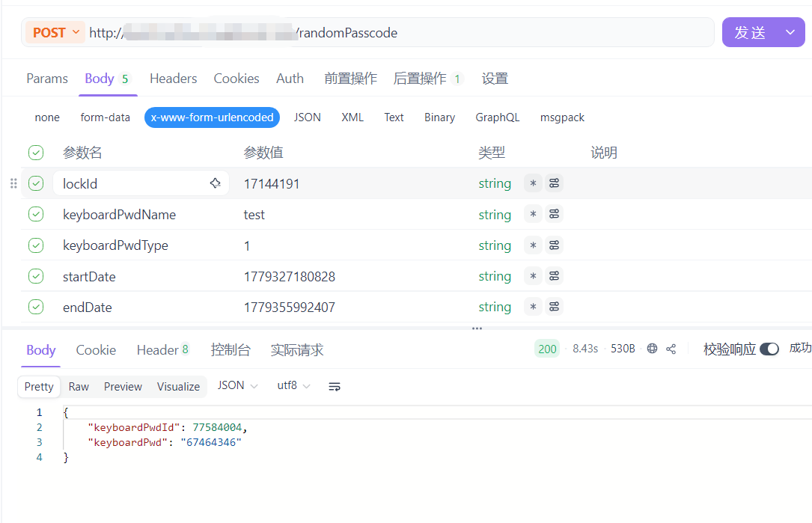The height and width of the screenshot is (523, 812).
Task: Select the Binary body type
Action: pyautogui.click(x=439, y=117)
